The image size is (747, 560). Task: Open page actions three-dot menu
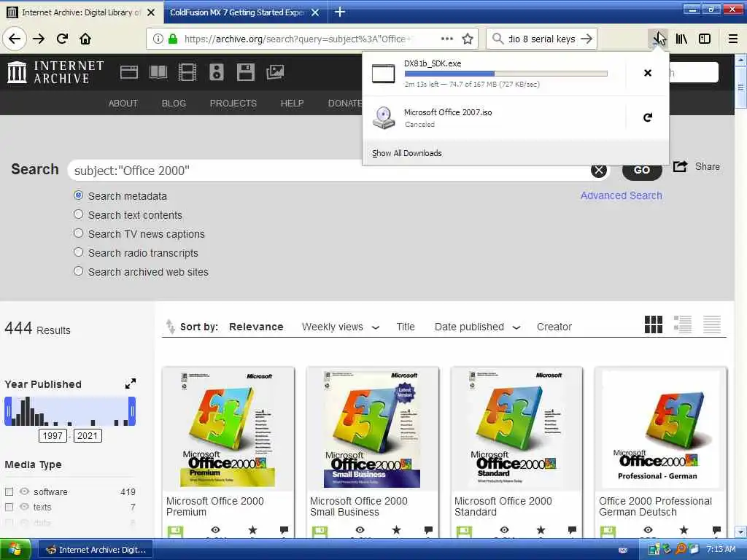point(447,39)
